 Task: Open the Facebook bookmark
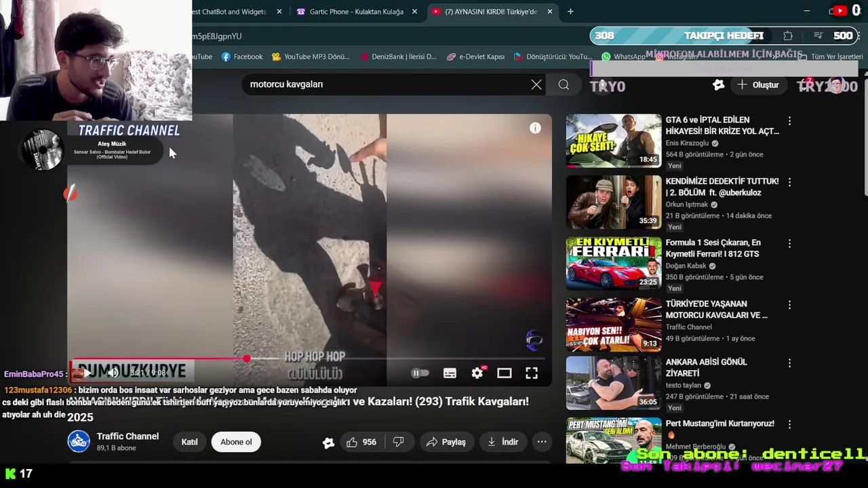tap(242, 57)
